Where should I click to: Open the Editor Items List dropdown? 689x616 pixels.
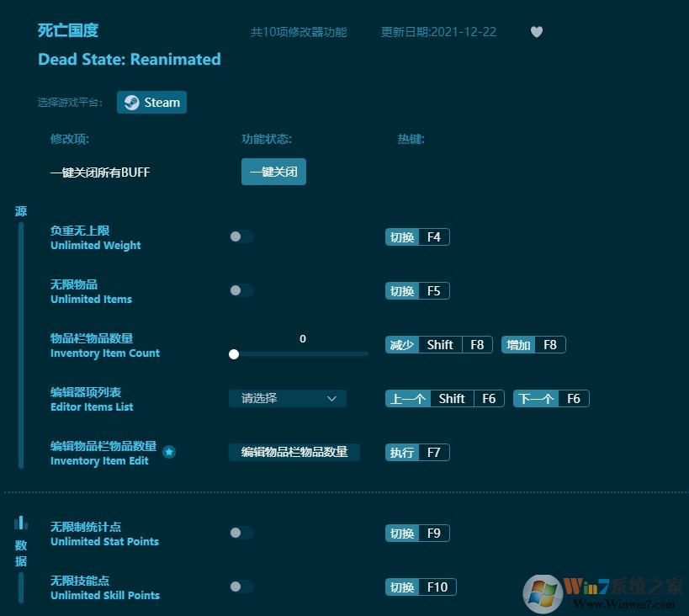tap(288, 398)
